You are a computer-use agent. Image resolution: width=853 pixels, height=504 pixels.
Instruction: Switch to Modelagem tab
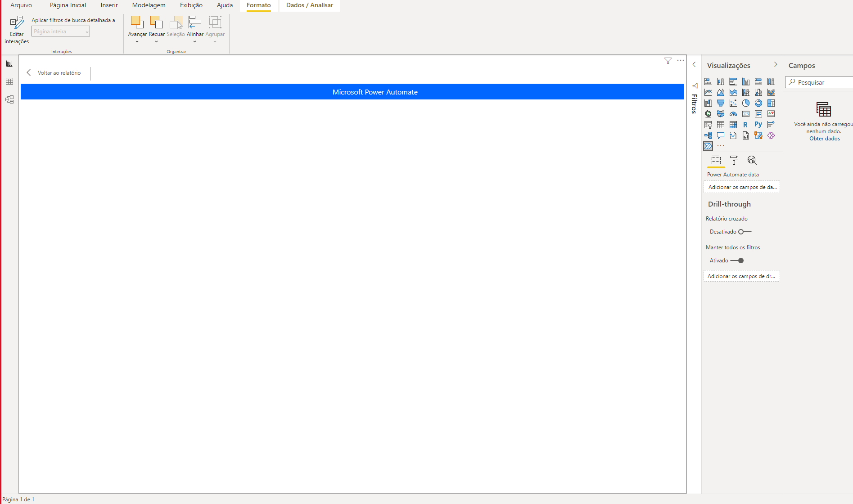[x=149, y=5]
